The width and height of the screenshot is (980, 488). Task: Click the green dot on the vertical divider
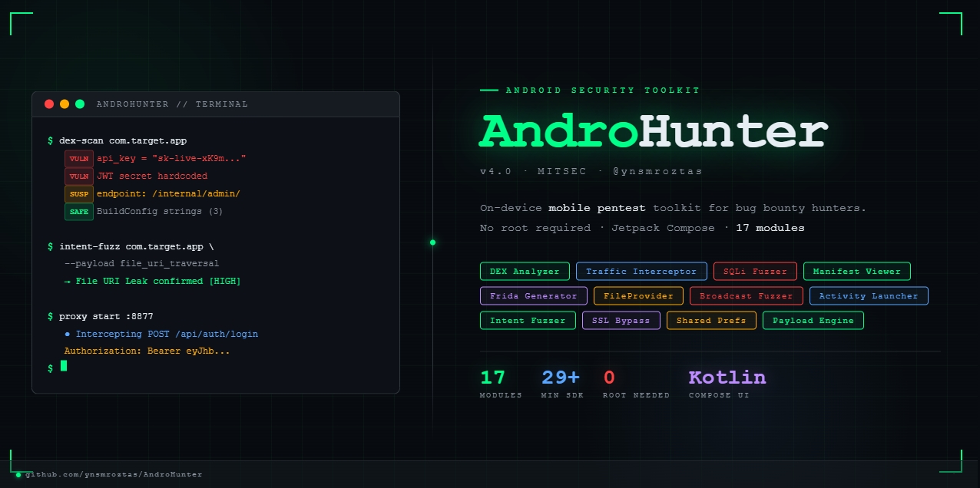point(432,242)
